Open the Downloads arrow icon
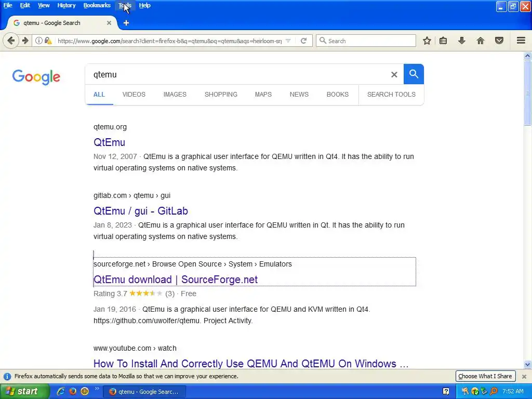532x399 pixels. tap(462, 41)
